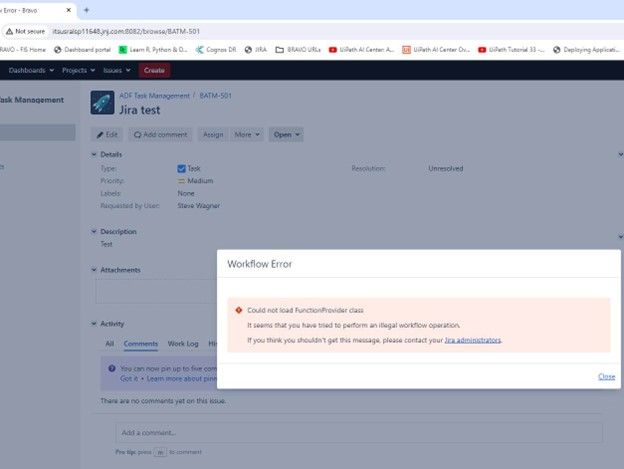
Task: Open ADF Task Management breadcrumb
Action: click(x=154, y=96)
